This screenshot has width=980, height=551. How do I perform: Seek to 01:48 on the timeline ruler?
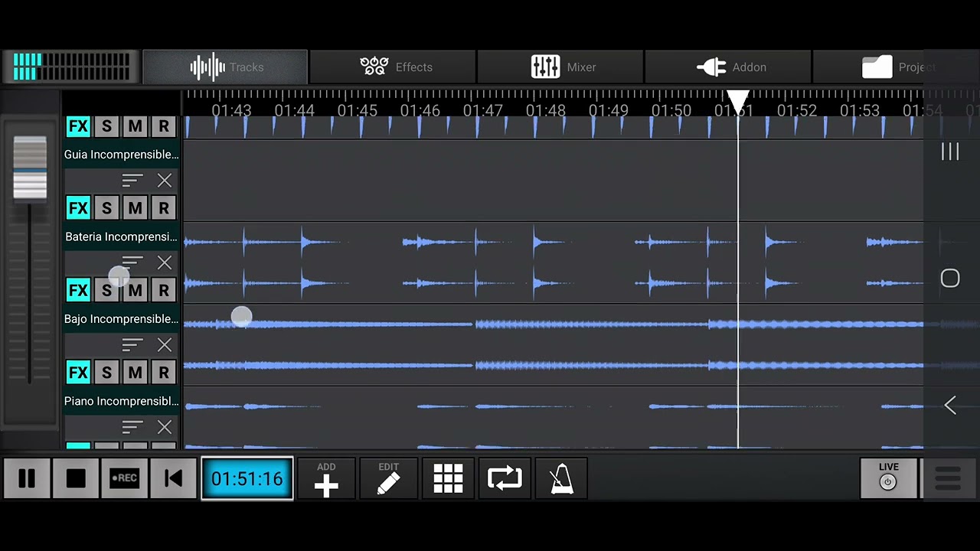pos(545,111)
